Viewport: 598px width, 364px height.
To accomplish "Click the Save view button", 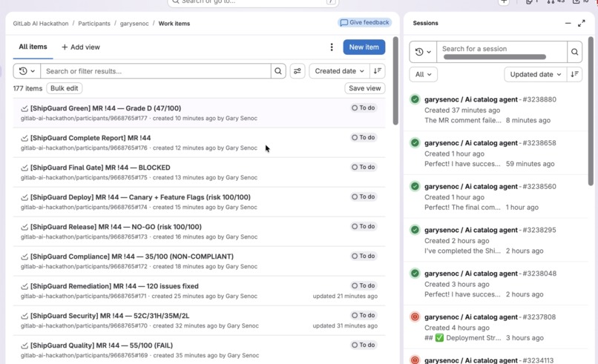I will pos(364,88).
